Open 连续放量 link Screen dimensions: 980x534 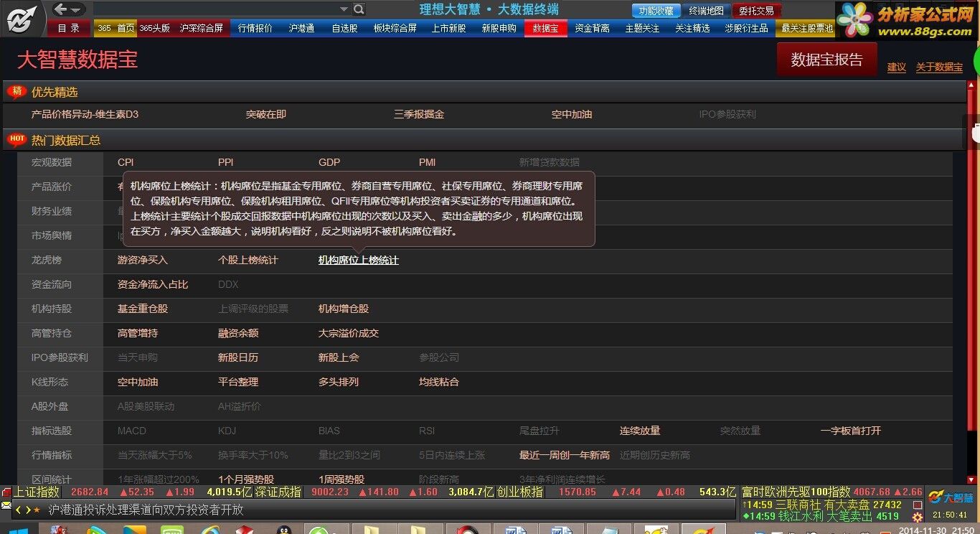click(640, 431)
